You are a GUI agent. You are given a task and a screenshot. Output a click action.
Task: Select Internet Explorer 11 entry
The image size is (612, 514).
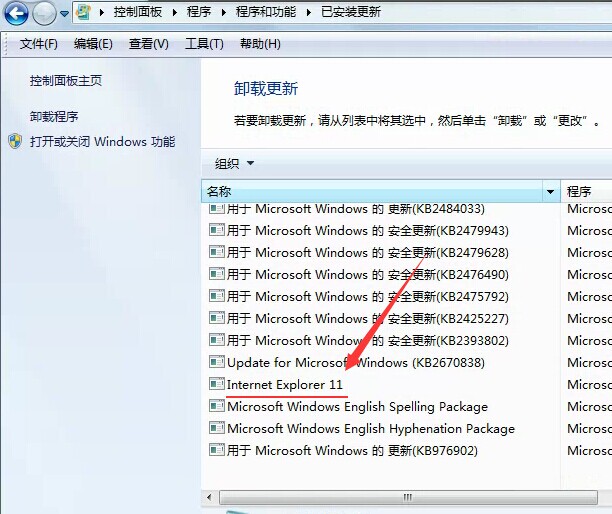click(x=276, y=384)
